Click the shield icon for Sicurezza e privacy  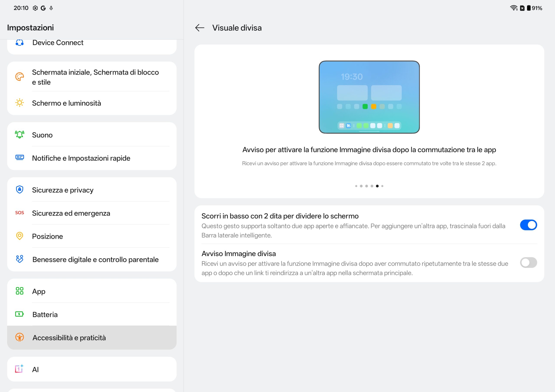pos(20,190)
